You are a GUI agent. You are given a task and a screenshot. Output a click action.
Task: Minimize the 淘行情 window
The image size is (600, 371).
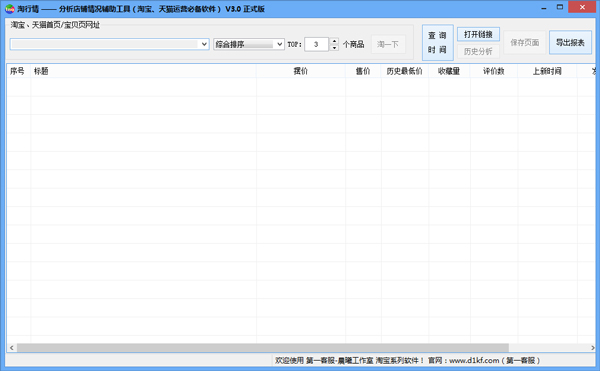point(544,8)
